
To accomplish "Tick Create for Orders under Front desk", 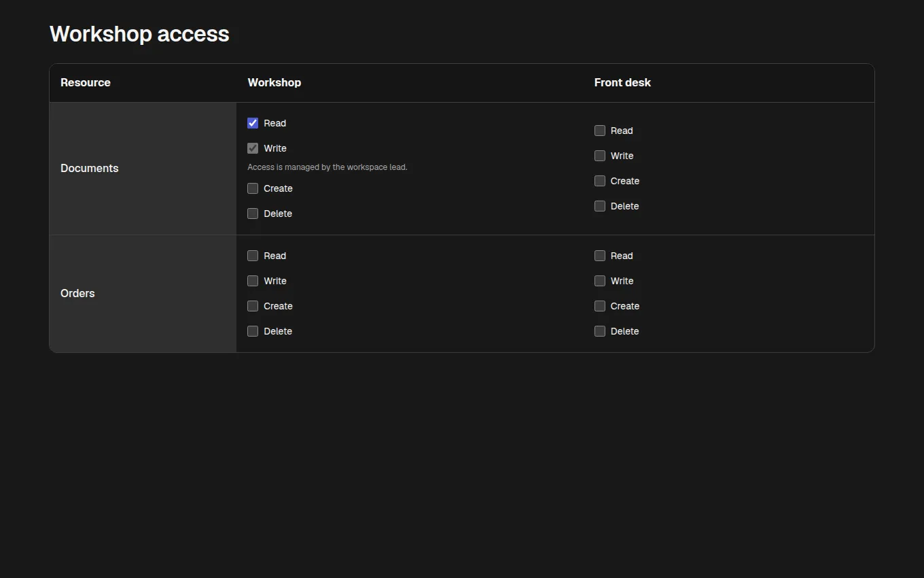I will tap(600, 306).
